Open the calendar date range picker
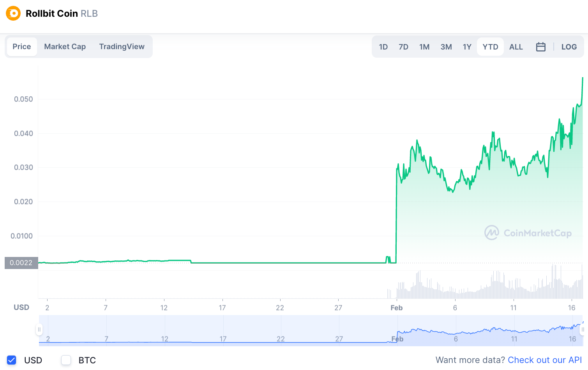 (541, 47)
